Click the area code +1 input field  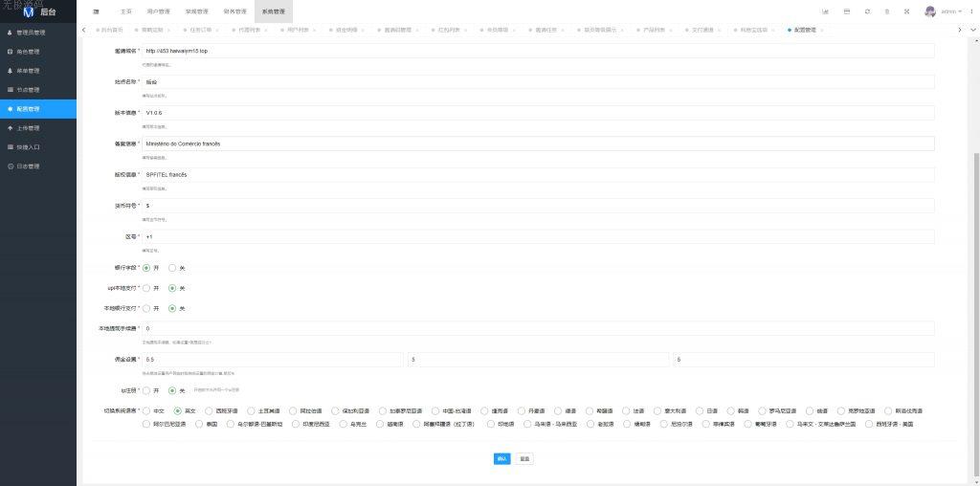tap(538, 236)
